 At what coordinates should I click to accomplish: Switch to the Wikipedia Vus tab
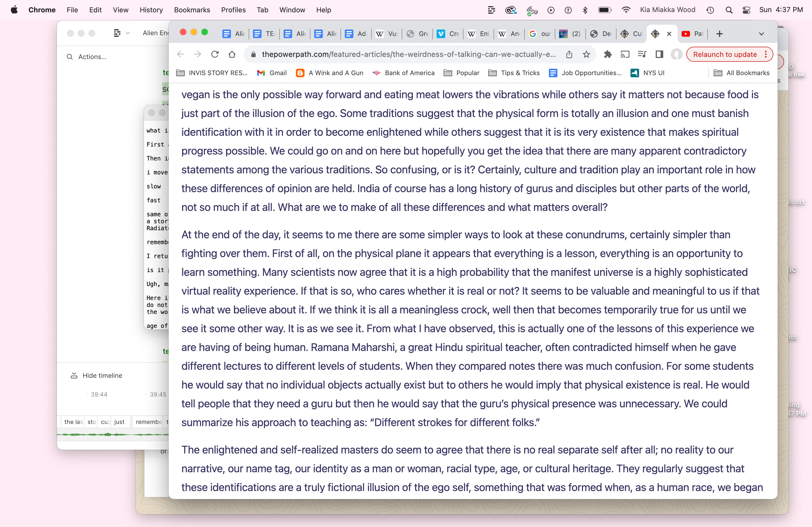click(387, 34)
